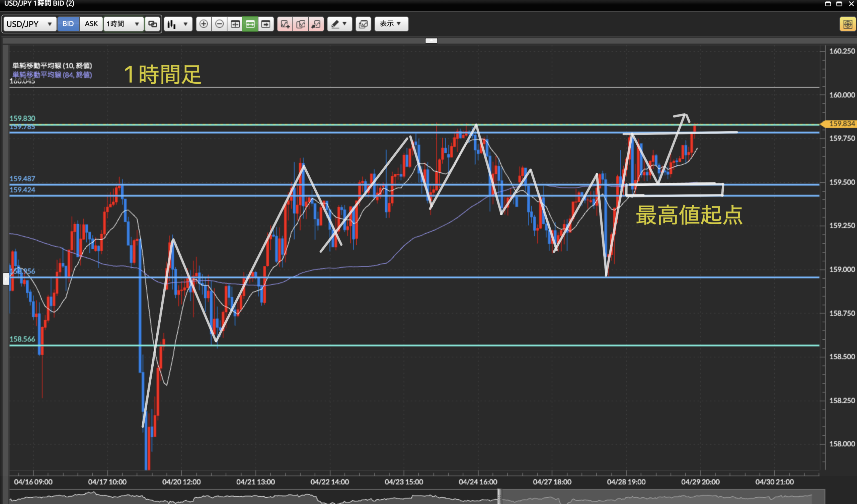Click the 単純移動平均線 (84, 終値) indicator label

tap(52, 75)
